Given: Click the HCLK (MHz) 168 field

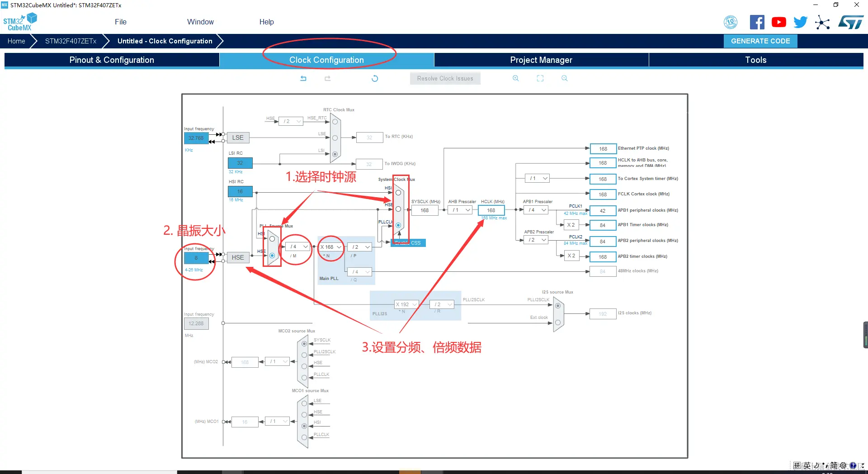Looking at the screenshot, I should coord(491,210).
